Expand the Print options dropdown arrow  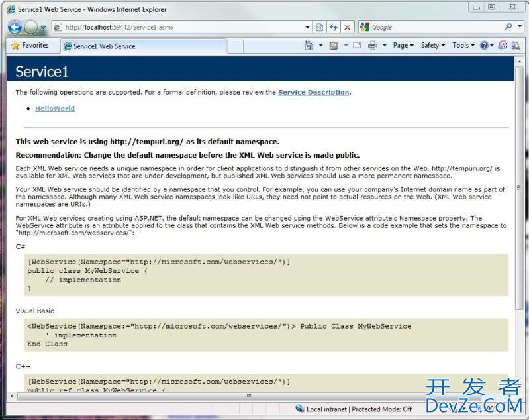384,45
